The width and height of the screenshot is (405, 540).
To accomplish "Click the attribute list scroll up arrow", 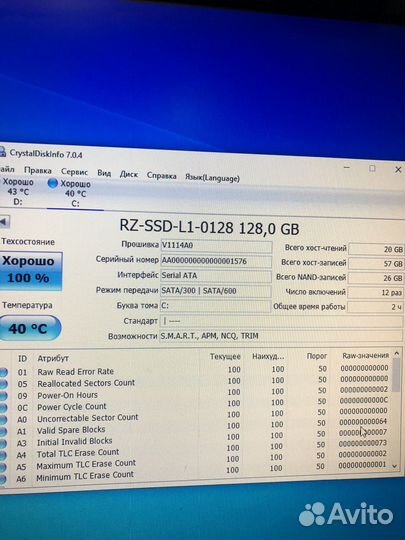I will [396, 353].
